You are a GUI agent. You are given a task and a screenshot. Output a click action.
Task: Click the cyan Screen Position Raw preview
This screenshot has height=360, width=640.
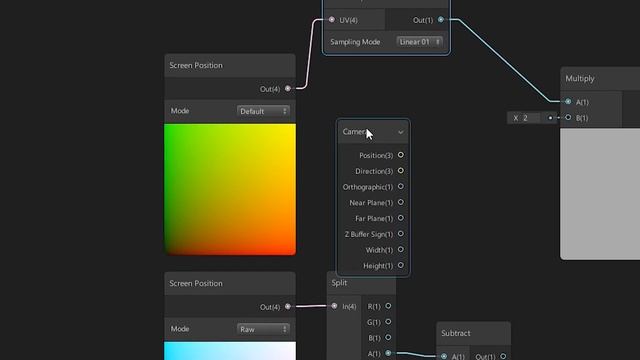[x=230, y=351]
